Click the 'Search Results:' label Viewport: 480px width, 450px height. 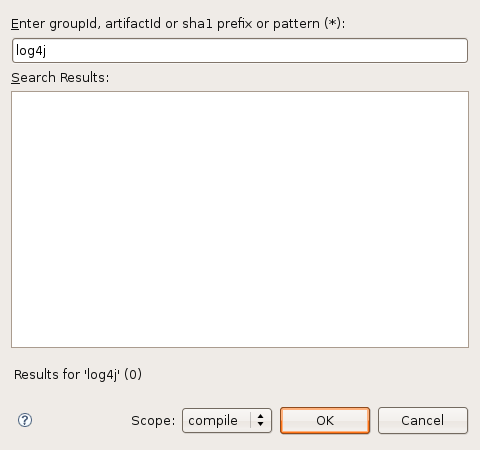click(60, 77)
